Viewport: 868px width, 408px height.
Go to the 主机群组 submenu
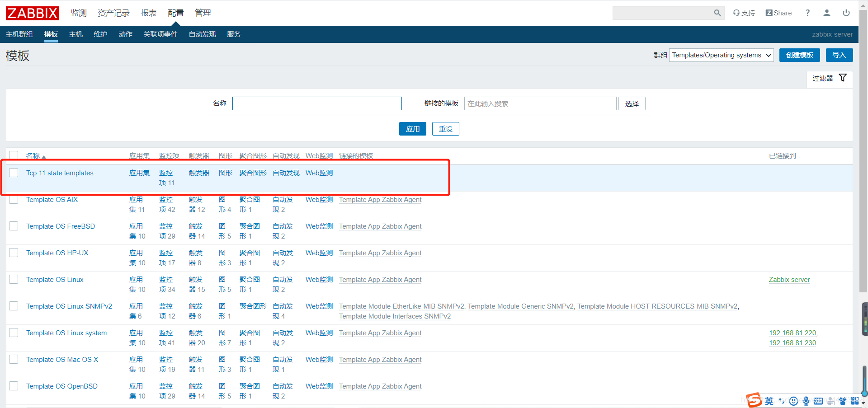tap(19, 34)
